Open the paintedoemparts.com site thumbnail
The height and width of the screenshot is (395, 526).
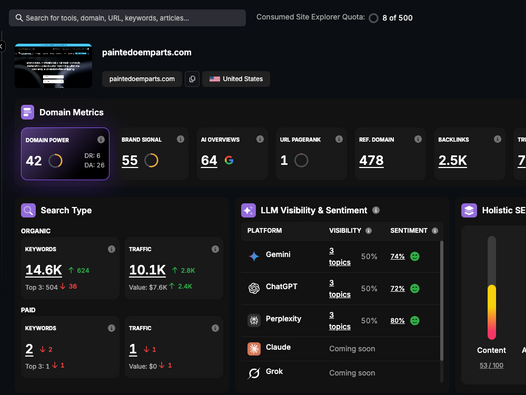click(53, 65)
